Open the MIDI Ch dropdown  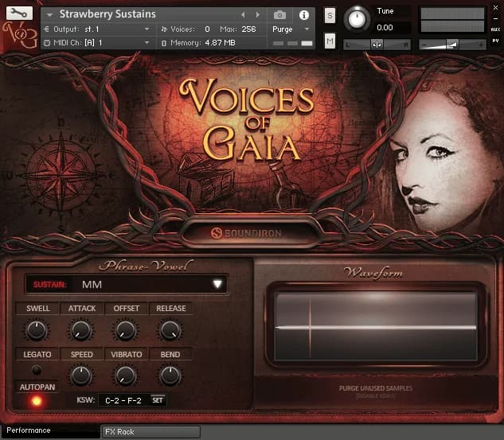tap(97, 43)
